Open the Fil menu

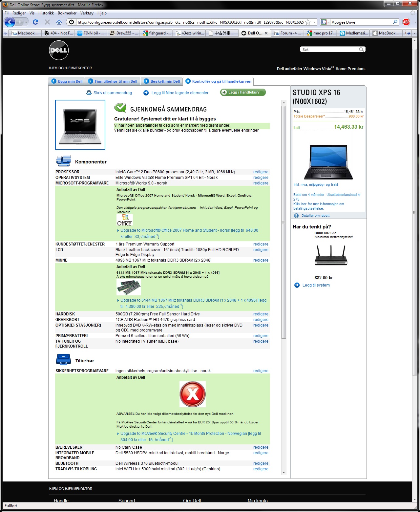tap(7, 13)
